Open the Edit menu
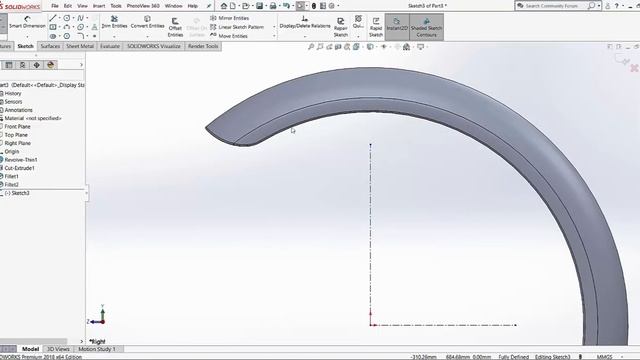 [x=68, y=6]
